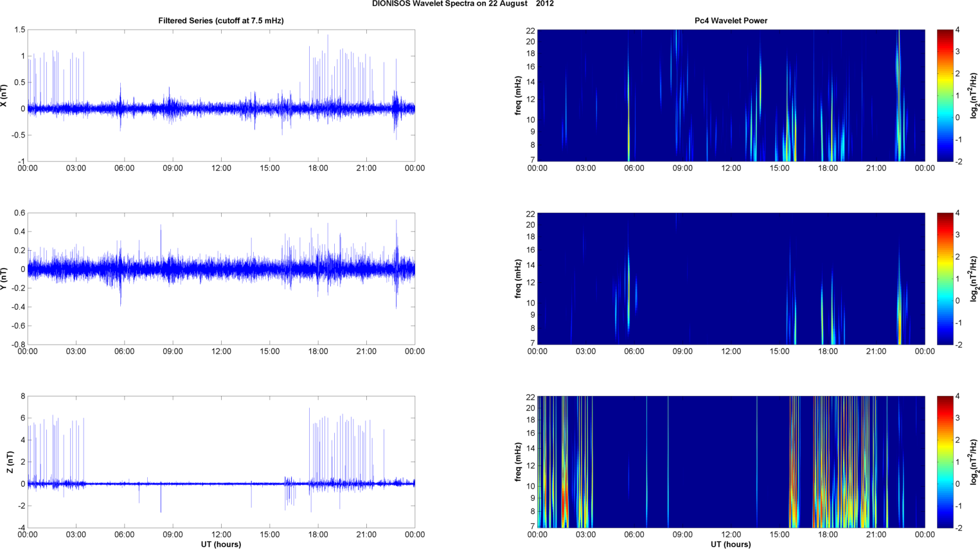
Task: Click the '21:00' tick under the Z wavelet spectrogram
Action: (877, 535)
